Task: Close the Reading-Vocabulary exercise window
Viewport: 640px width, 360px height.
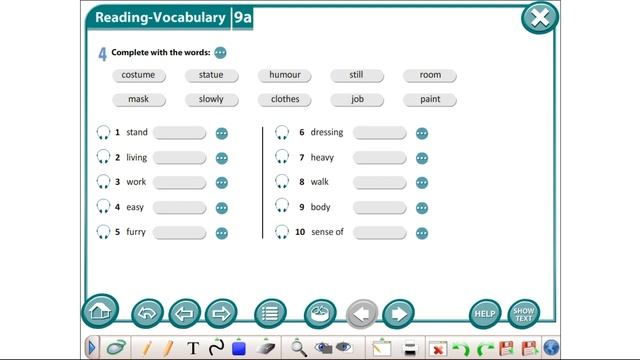Action: (540, 18)
